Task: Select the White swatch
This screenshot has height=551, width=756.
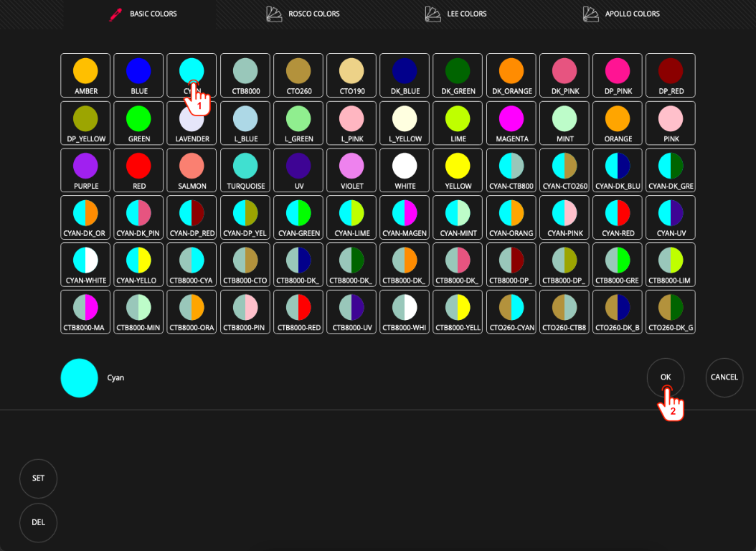Action: 405,170
